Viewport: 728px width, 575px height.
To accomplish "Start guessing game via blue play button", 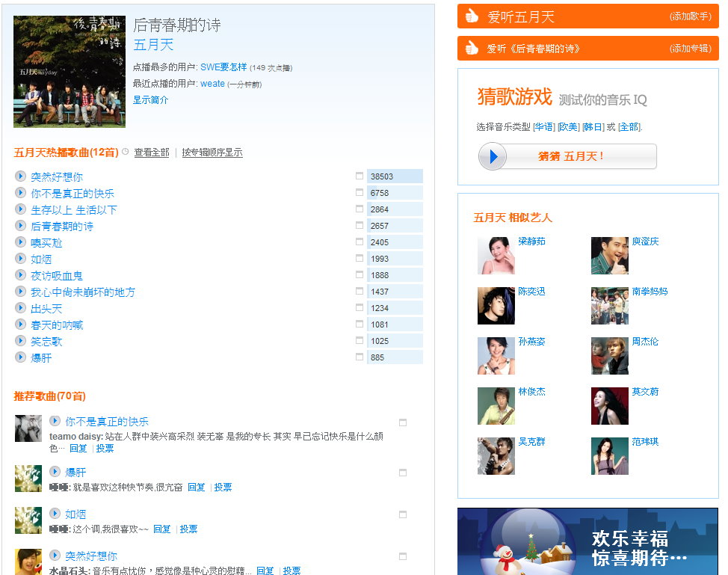I will (493, 156).
